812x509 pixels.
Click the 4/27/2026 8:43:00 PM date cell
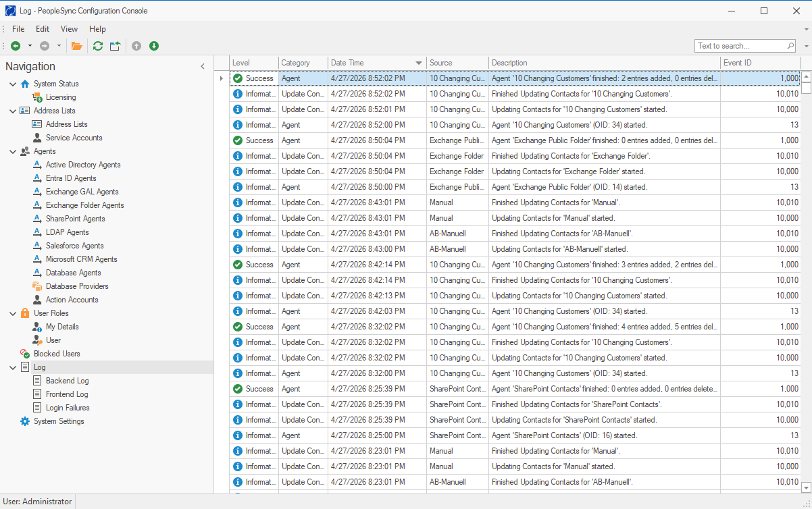click(377, 249)
